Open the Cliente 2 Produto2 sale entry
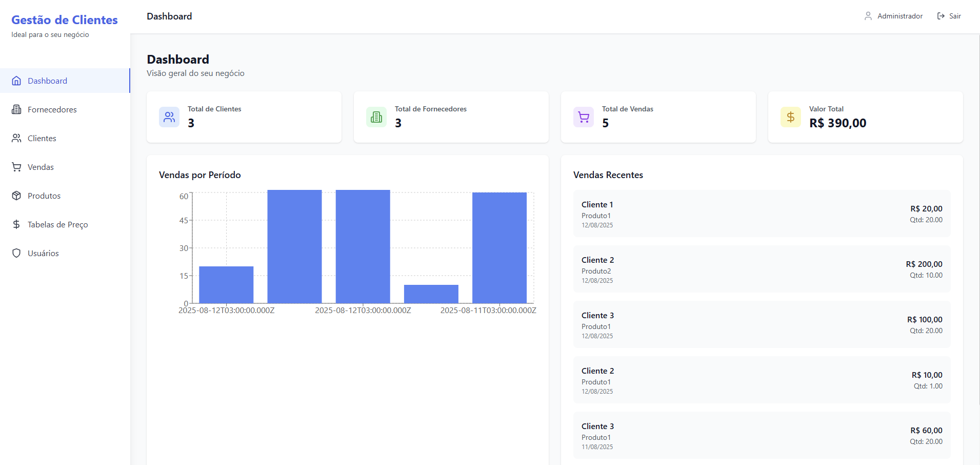Viewport: 980px width, 465px height. (x=762, y=269)
